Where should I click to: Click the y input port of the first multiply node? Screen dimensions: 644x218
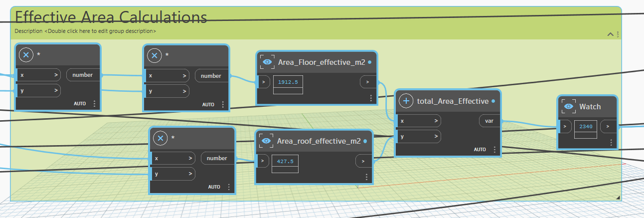tap(39, 91)
